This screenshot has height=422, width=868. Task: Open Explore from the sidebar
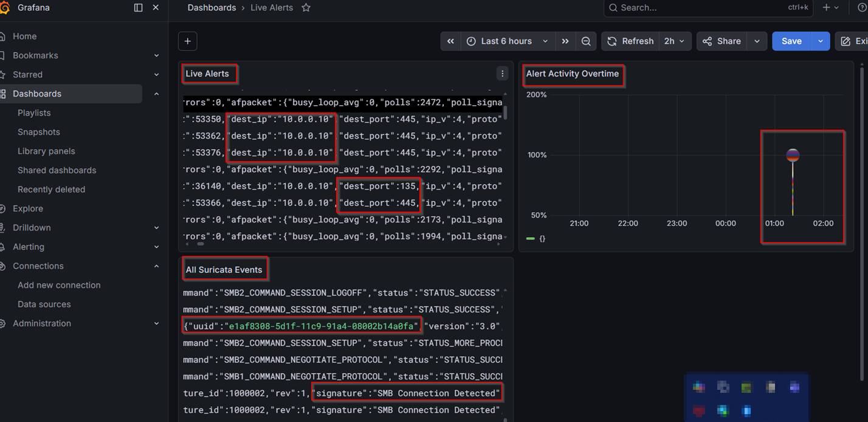pyautogui.click(x=28, y=209)
